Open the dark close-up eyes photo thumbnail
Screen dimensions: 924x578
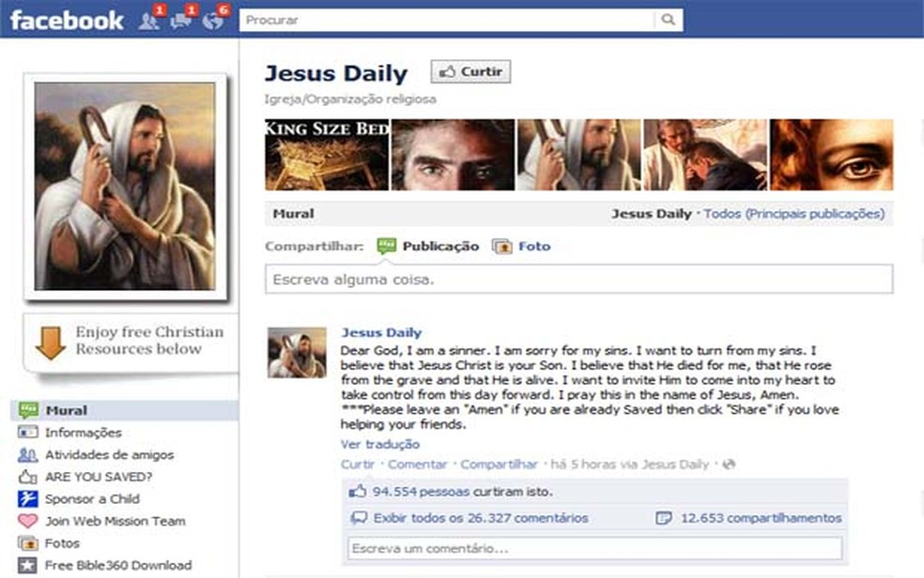point(454,155)
